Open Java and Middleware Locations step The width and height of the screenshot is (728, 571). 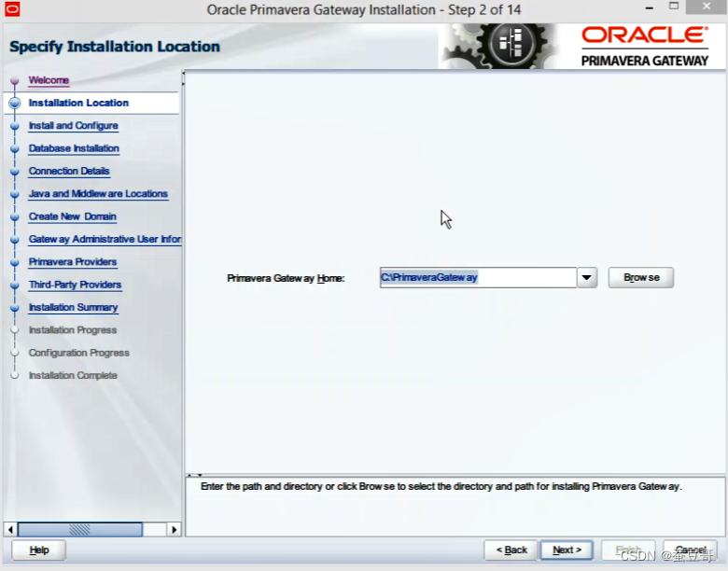pos(98,193)
